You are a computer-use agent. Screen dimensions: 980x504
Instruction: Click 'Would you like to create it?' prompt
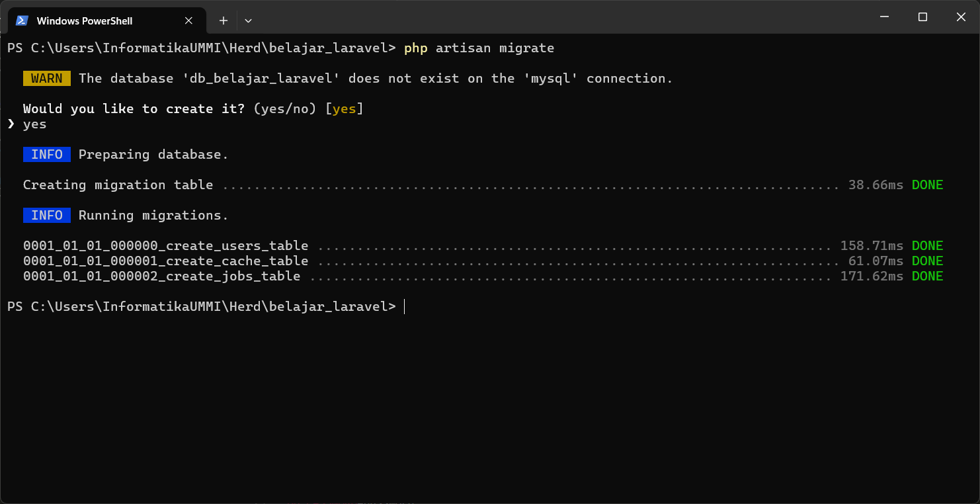click(x=134, y=108)
